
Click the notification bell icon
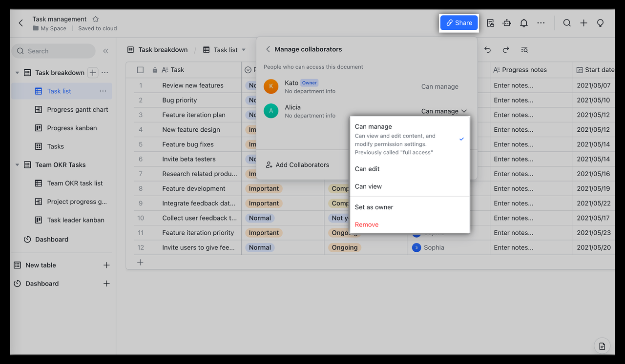point(523,23)
